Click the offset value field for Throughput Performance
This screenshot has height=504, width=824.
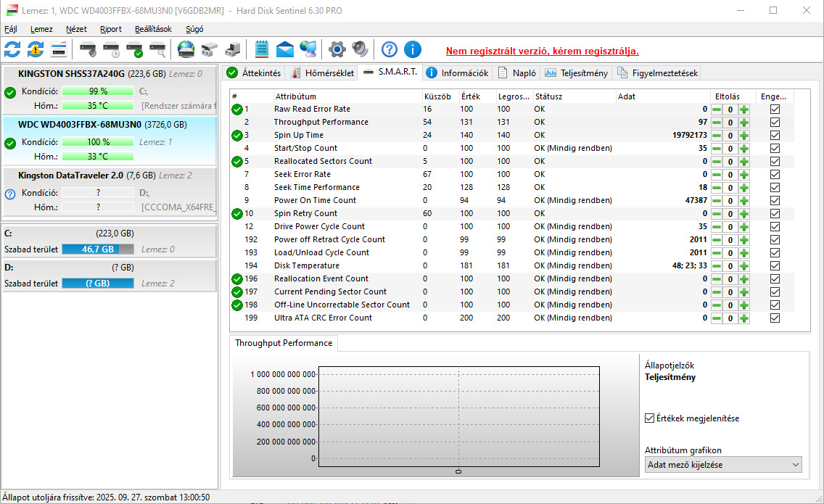click(x=730, y=123)
